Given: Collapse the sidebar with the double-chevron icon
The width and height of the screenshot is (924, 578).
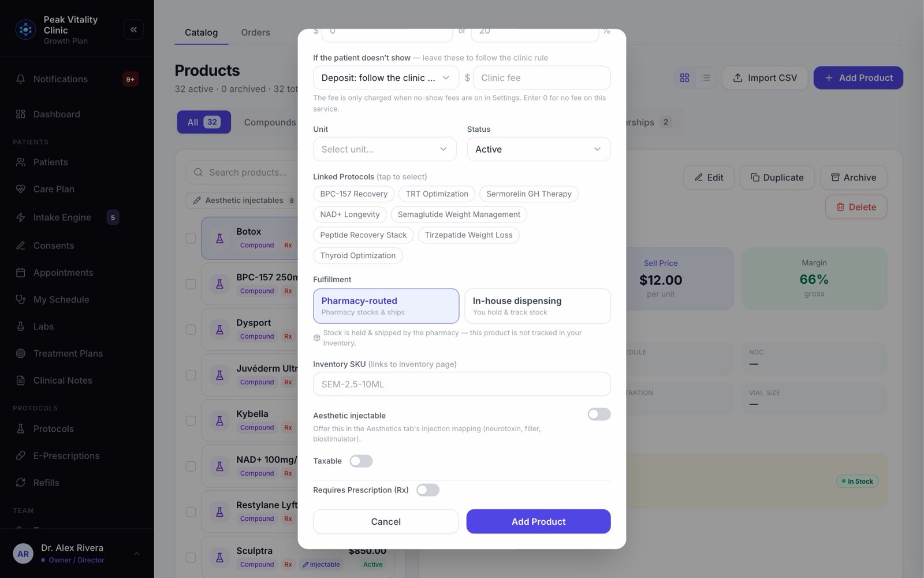Looking at the screenshot, I should coord(133,29).
